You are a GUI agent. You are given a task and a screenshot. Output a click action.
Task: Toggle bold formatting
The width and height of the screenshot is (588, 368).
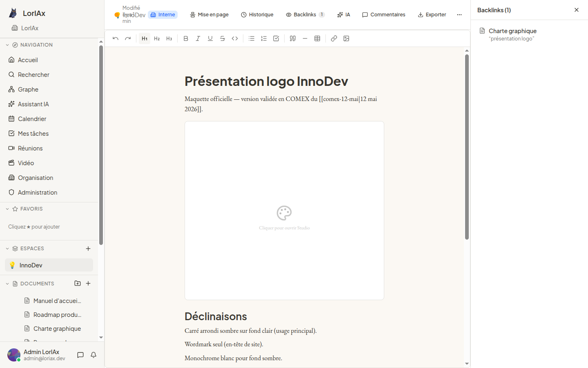pyautogui.click(x=186, y=38)
